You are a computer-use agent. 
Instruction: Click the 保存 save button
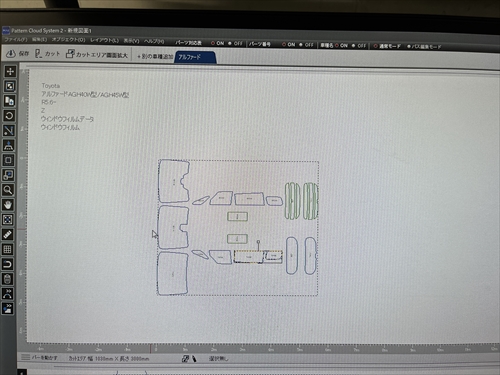pos(18,53)
